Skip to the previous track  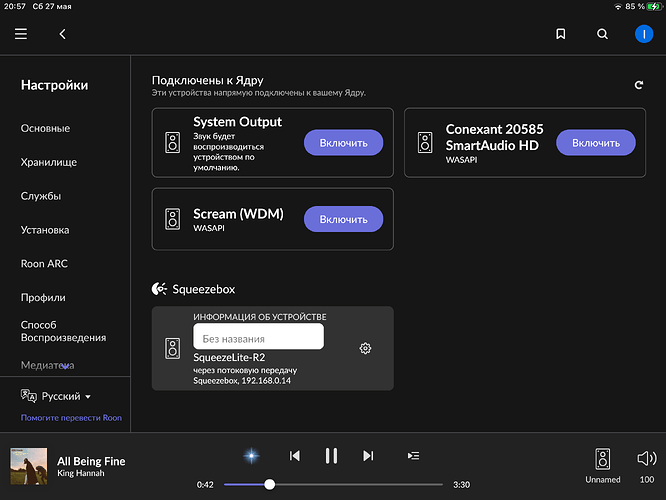coord(295,456)
